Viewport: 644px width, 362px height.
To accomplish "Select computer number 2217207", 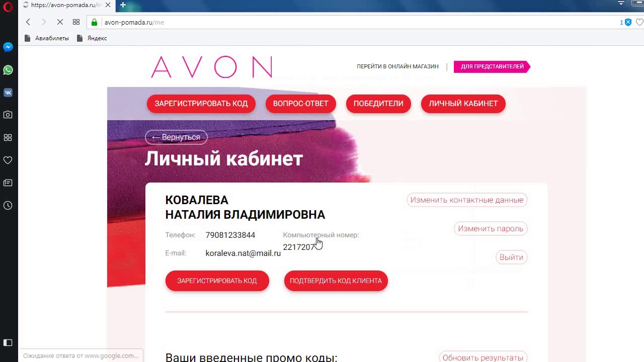I will (x=299, y=247).
